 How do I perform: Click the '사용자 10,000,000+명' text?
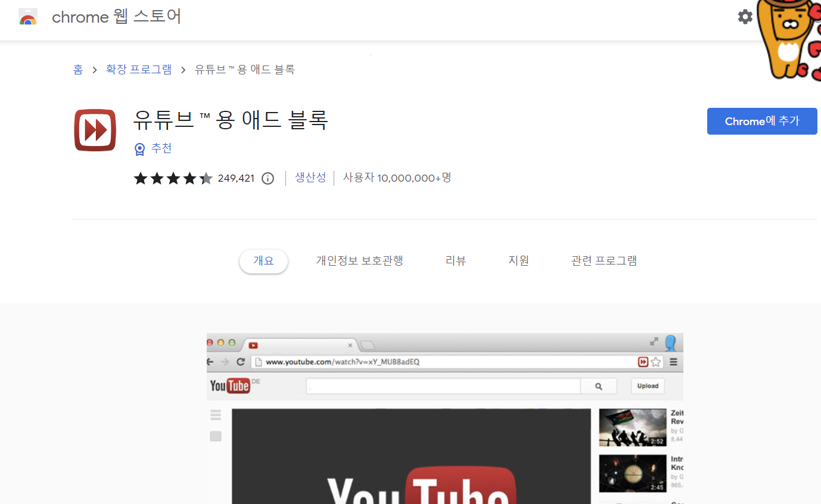(x=397, y=178)
